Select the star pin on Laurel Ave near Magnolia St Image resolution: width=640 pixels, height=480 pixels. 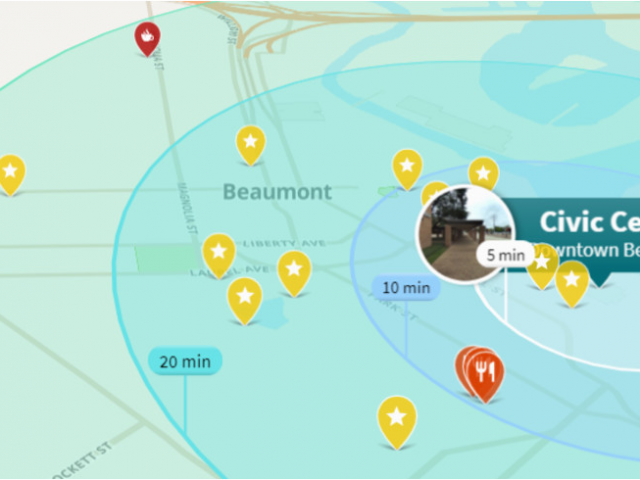click(219, 255)
